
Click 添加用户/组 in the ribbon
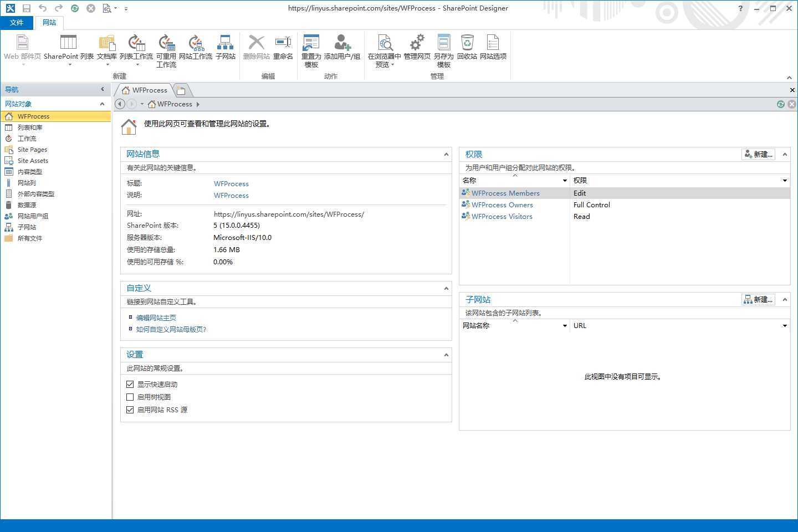(x=342, y=47)
